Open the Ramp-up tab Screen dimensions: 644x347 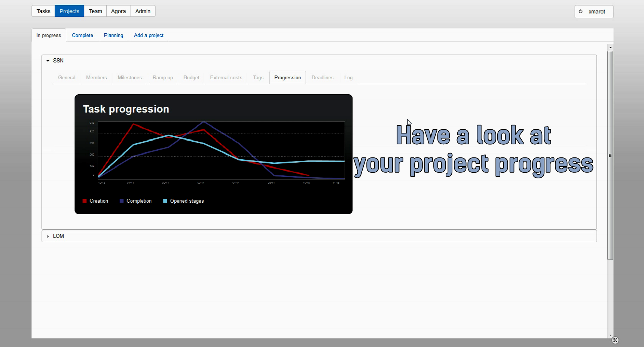tap(163, 77)
